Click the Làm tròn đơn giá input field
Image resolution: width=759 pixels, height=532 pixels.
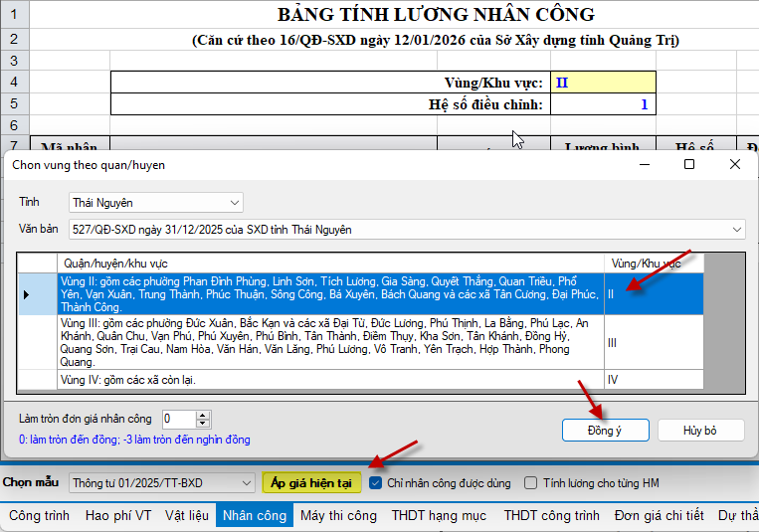point(178,419)
